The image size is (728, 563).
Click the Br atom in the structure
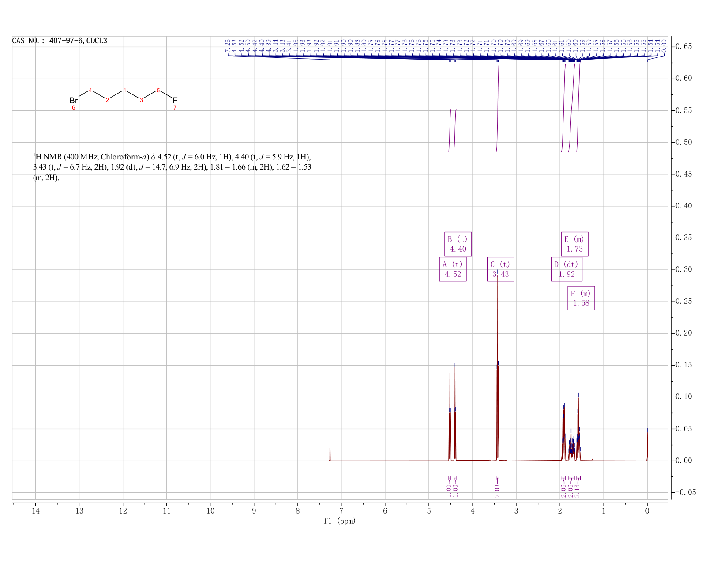(x=73, y=101)
